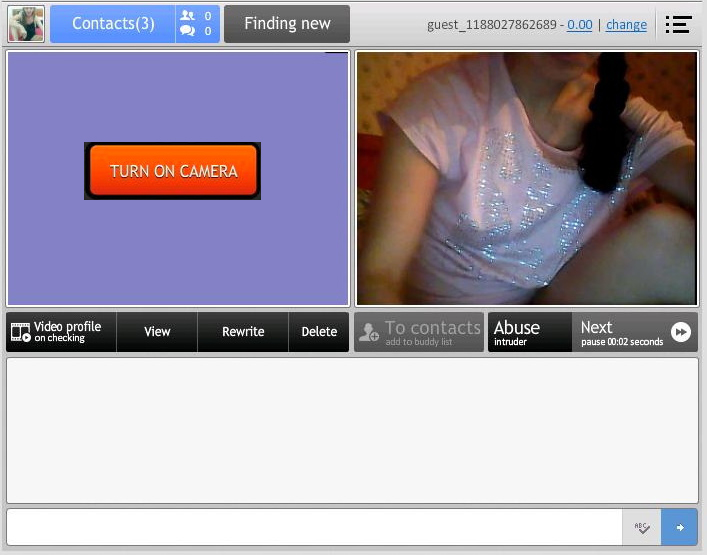
Task: Open the Contacts(3) tab
Action: pos(113,24)
